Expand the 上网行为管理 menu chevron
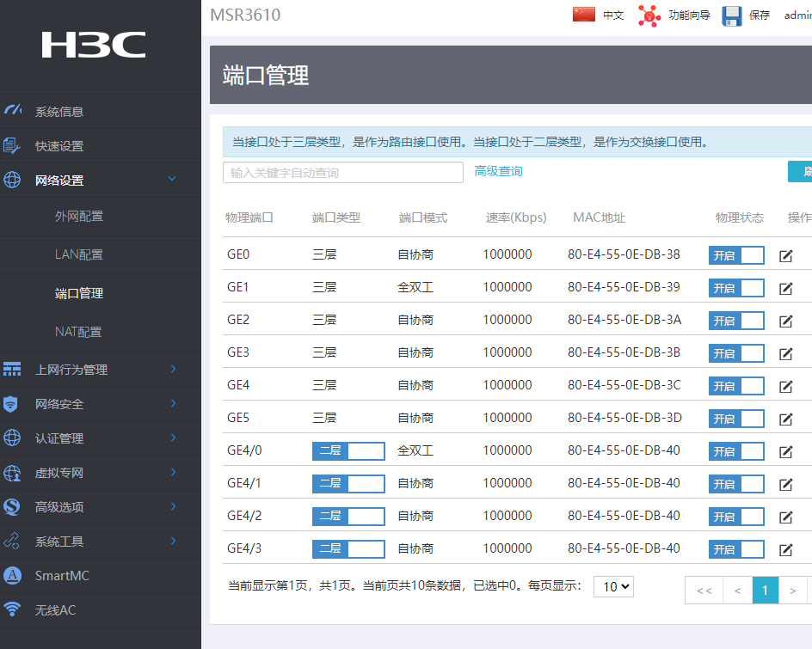Image resolution: width=812 pixels, height=649 pixels. pos(174,369)
